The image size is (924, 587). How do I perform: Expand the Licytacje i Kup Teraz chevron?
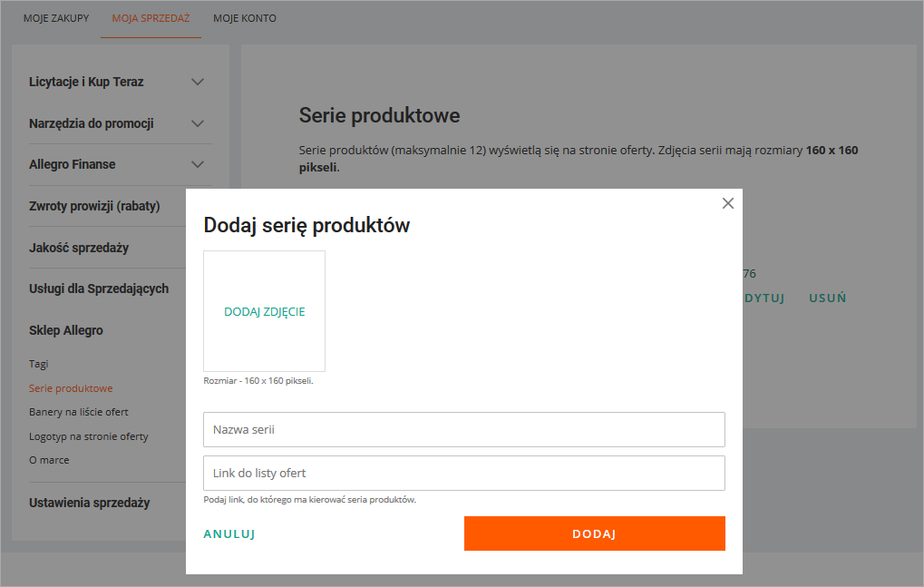(198, 82)
